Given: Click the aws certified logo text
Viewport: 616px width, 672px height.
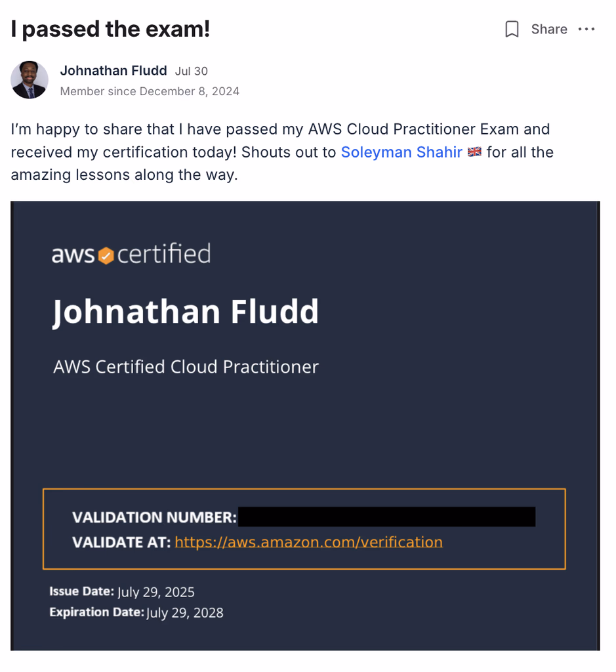Looking at the screenshot, I should click(131, 254).
